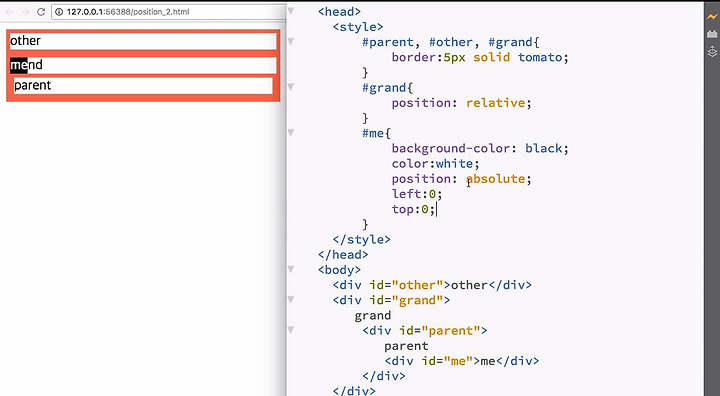Viewport: 720px width, 396px height.
Task: Click the 'parent' text in the code
Action: (406, 346)
